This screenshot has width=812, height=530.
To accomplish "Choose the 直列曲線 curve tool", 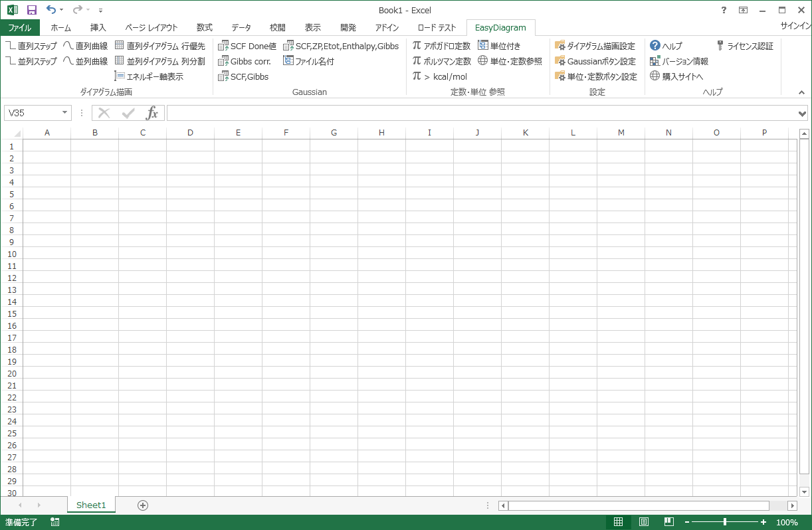I will [86, 46].
